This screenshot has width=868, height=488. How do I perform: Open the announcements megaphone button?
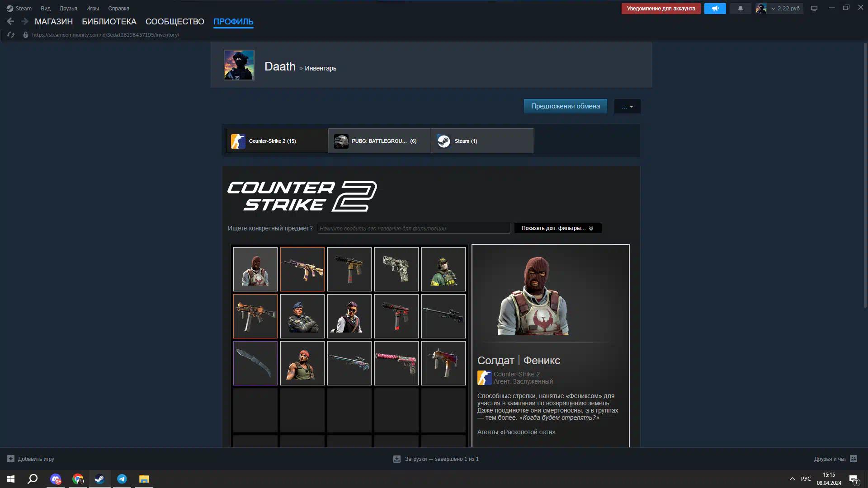(x=715, y=9)
